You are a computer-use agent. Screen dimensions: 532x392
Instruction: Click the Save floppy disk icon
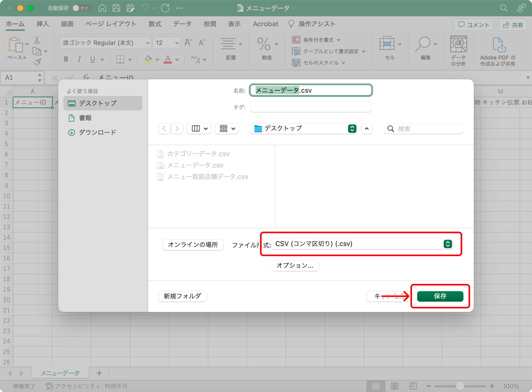pos(116,8)
